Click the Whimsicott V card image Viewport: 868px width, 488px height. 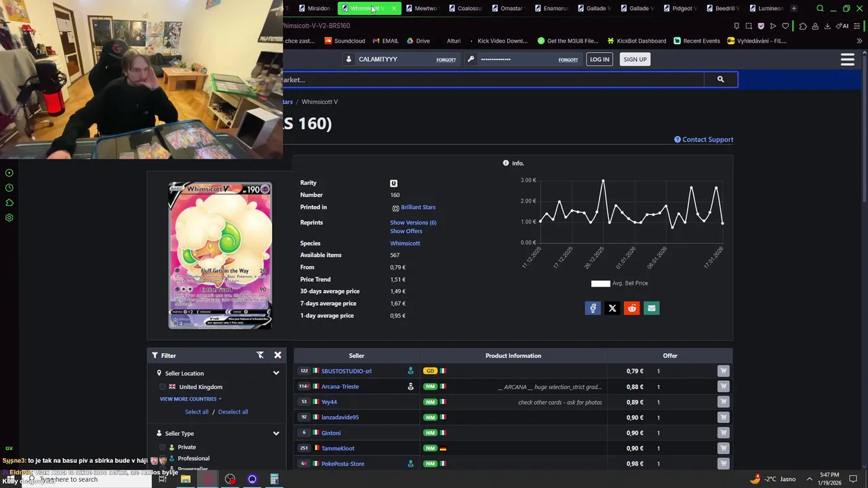click(x=220, y=256)
